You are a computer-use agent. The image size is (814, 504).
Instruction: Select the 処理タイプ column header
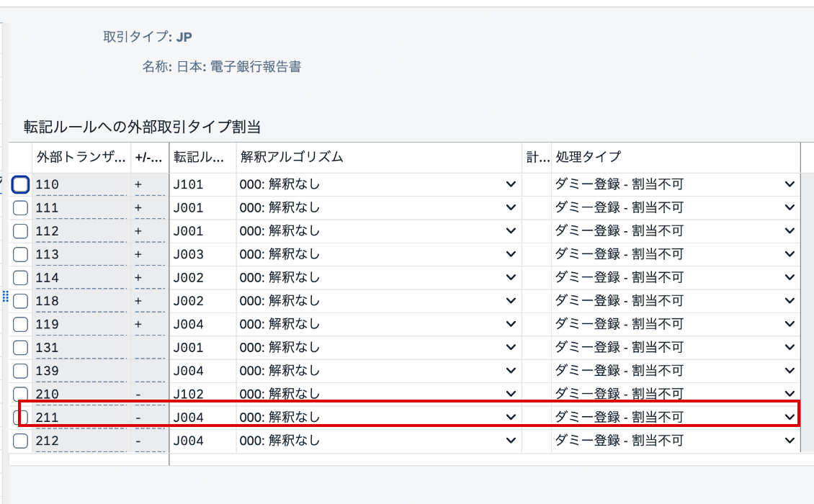click(x=676, y=157)
